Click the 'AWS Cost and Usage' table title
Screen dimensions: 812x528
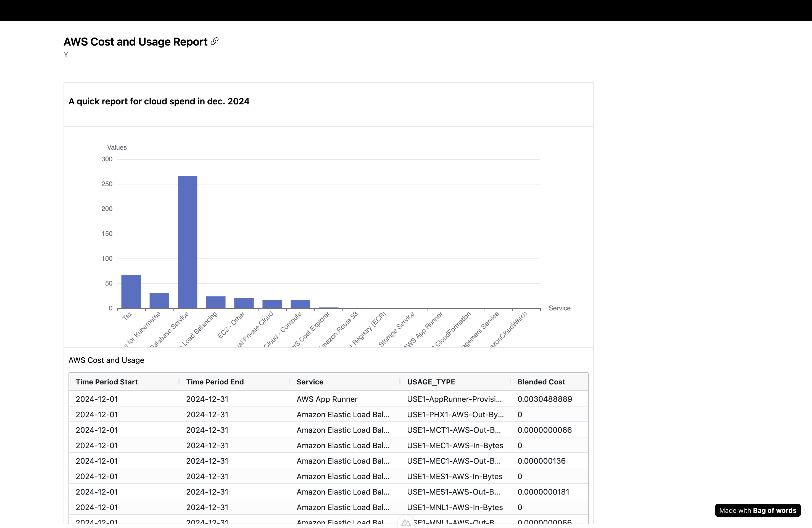(x=106, y=360)
